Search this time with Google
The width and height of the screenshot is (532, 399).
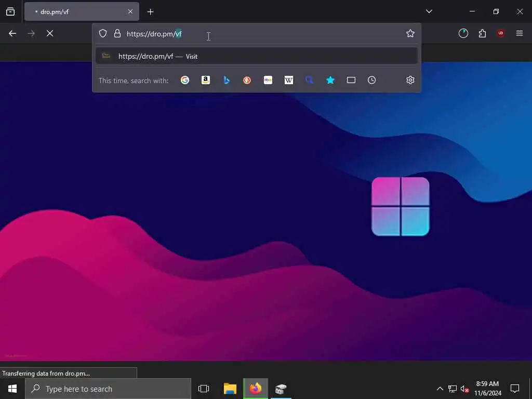tap(185, 80)
